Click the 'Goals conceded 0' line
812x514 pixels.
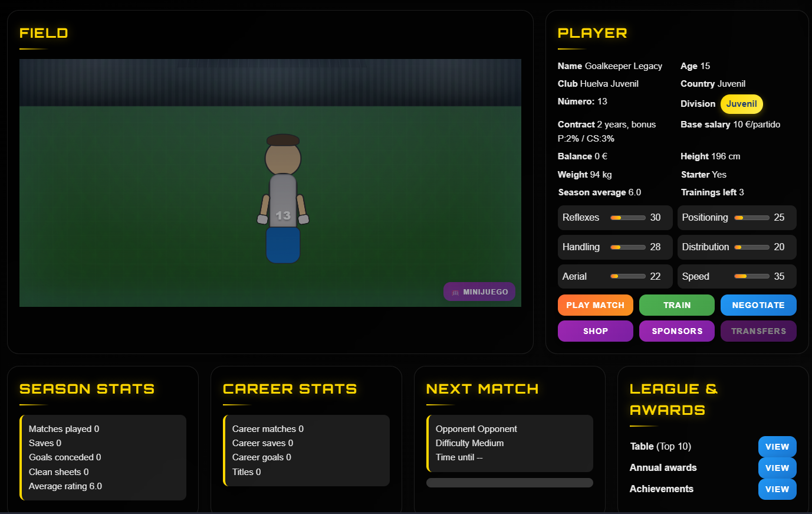pos(65,457)
